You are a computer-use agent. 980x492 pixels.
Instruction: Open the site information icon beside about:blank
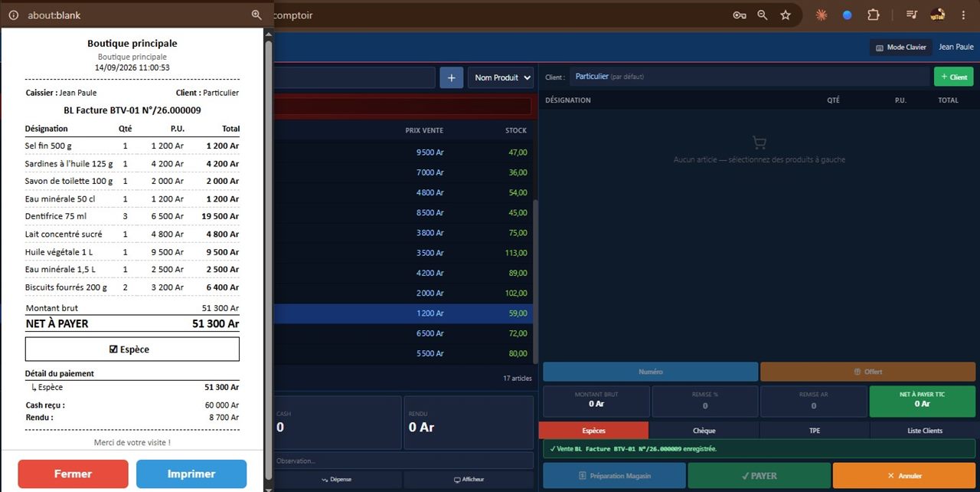[x=13, y=15]
